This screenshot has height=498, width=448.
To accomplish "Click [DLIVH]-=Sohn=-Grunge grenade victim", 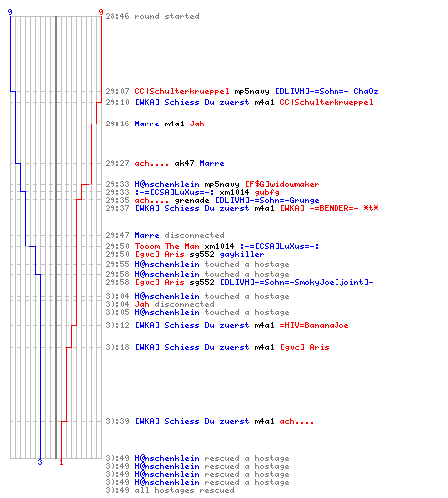I will coord(267,200).
